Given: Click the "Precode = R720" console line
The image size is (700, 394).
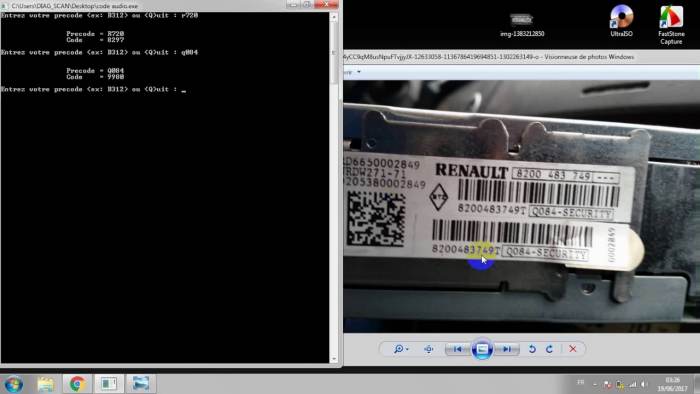Looking at the screenshot, I should pos(95,33).
